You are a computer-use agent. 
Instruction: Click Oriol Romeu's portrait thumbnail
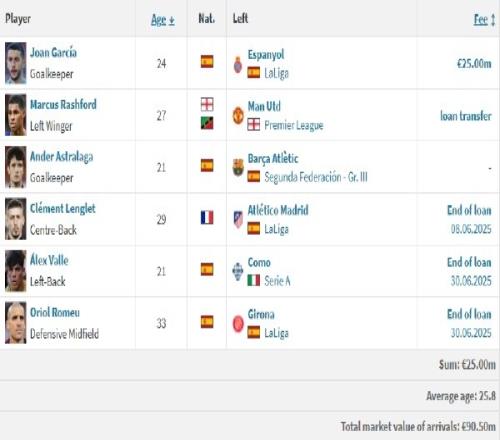15,323
